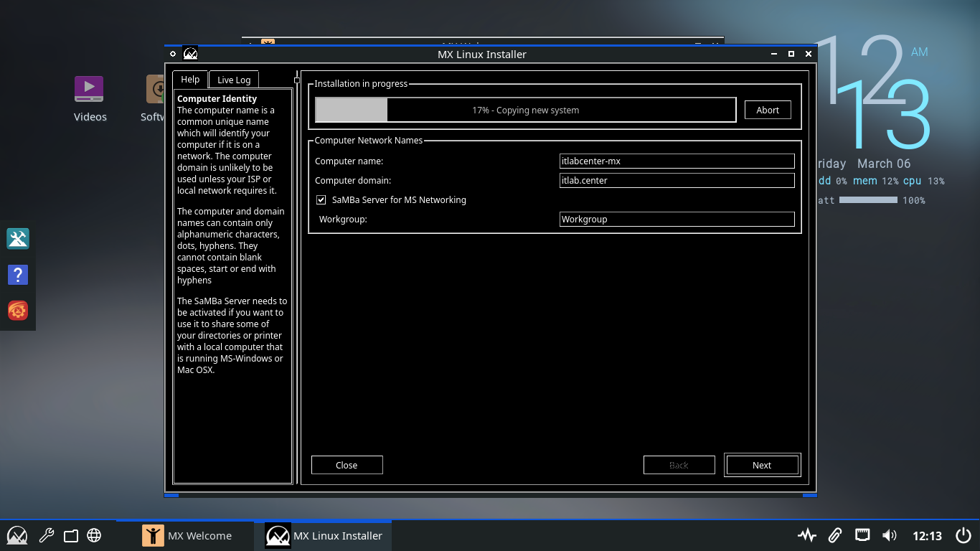
Task: Click the paperclip clipboard tray icon
Action: click(834, 535)
